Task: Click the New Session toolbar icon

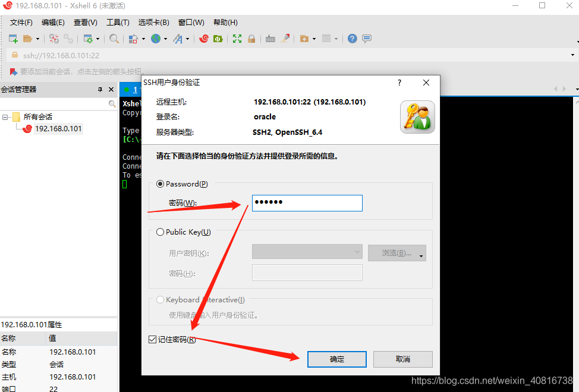Action: point(13,39)
